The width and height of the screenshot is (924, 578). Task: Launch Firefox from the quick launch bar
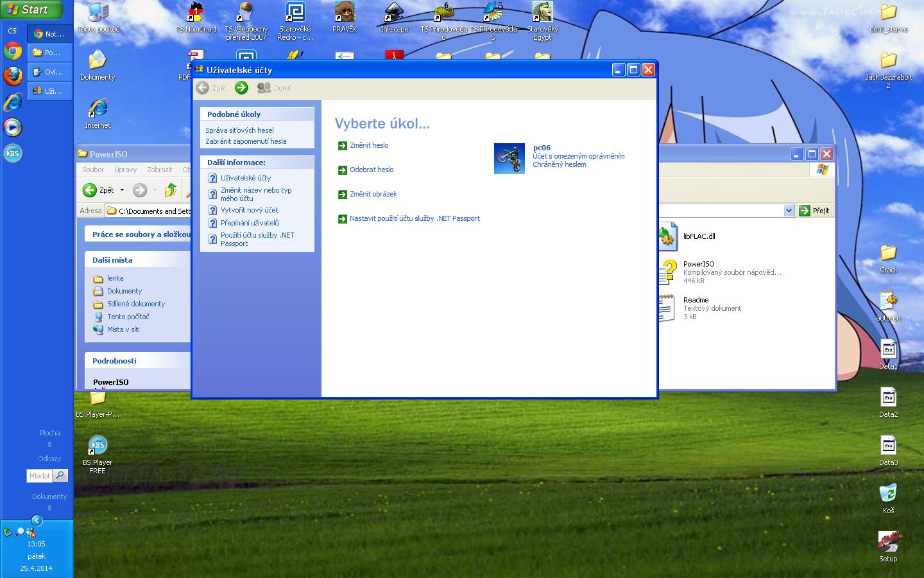[13, 76]
